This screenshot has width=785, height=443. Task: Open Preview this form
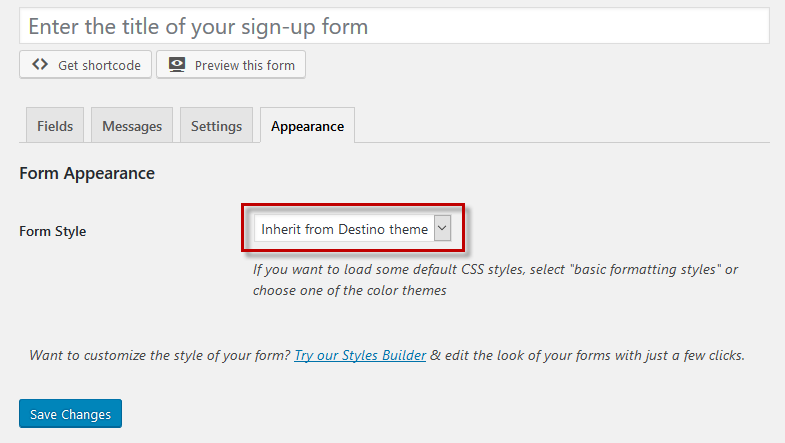(x=231, y=65)
